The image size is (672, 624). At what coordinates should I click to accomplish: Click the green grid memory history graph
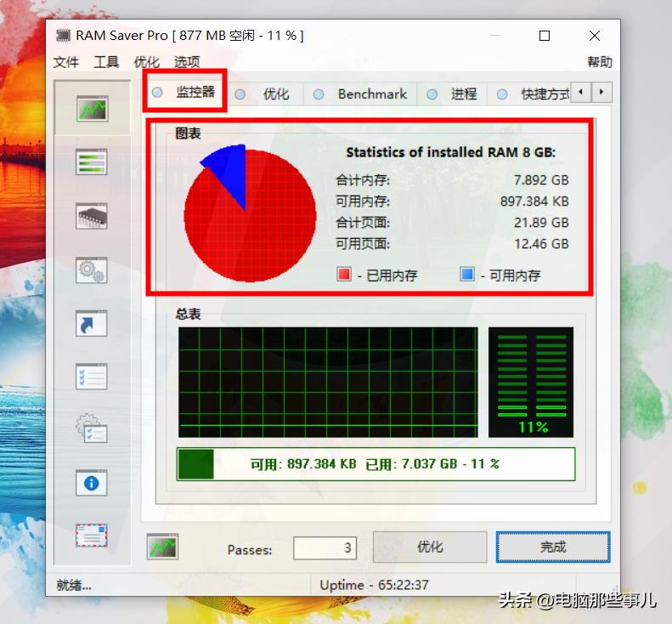coord(328,382)
